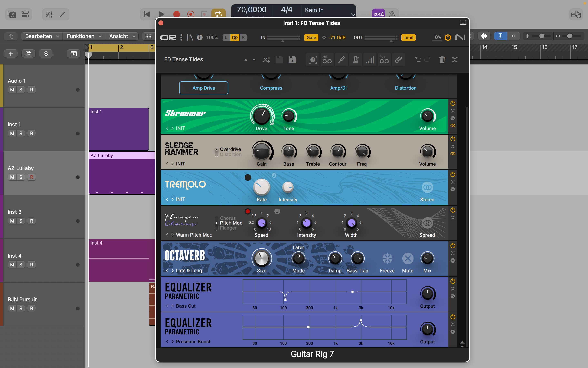Solo the Inst 1 track
This screenshot has width=588, height=368.
(x=21, y=134)
